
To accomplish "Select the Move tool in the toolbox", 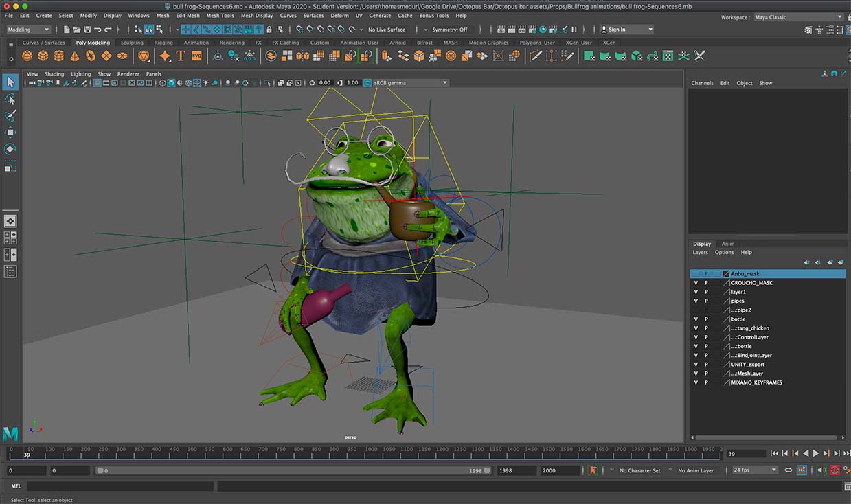I will (x=10, y=133).
